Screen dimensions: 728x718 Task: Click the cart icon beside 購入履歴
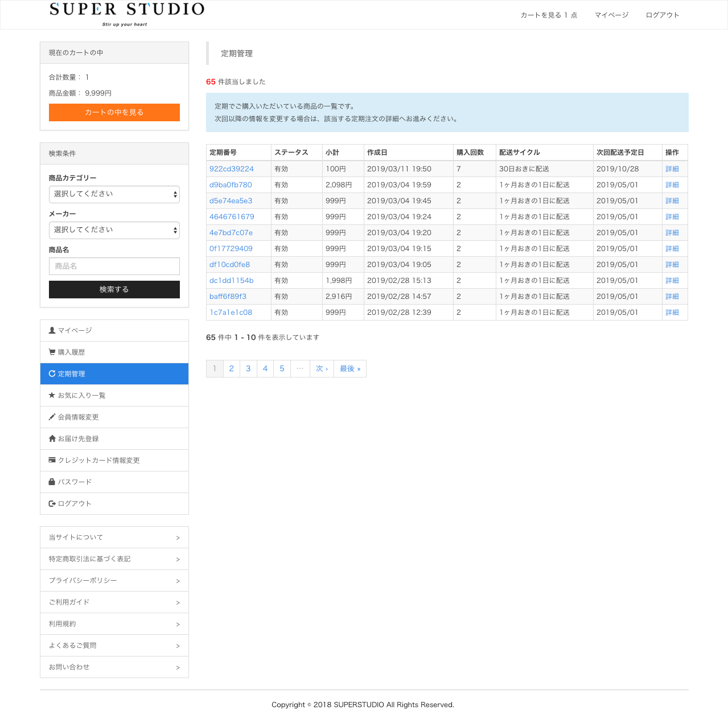(x=52, y=352)
